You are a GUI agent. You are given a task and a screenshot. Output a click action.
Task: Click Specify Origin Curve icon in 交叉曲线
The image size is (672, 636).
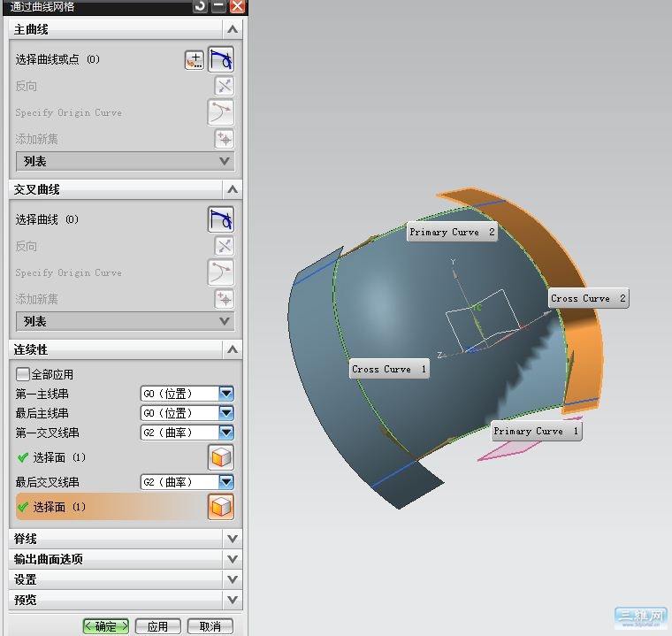tap(221, 272)
